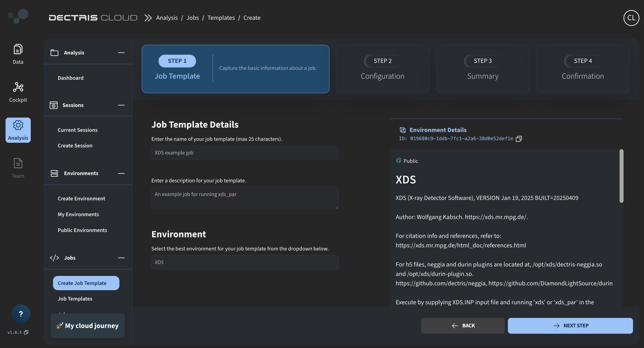644x348 pixels.
Task: Open Job Templates in the sidebar
Action: click(x=75, y=299)
